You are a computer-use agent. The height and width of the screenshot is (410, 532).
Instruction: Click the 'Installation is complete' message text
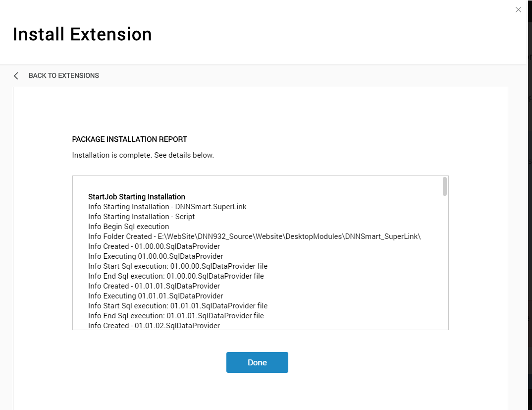tap(143, 155)
